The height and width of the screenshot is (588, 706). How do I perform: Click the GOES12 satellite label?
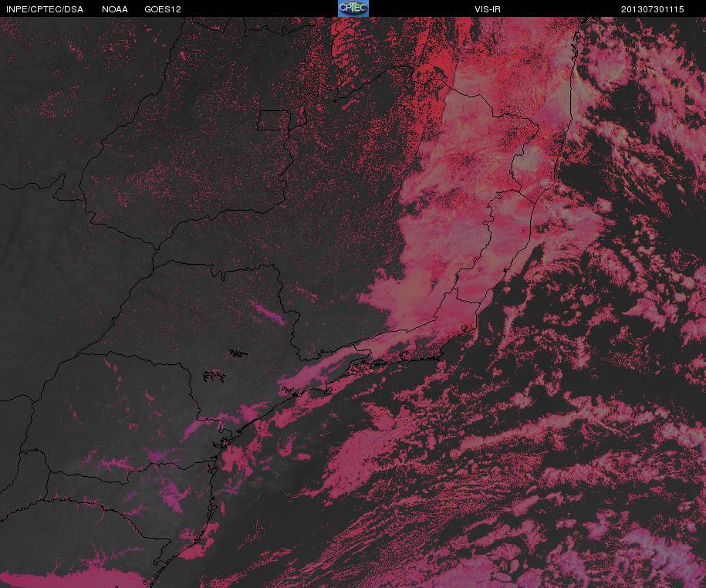163,9
